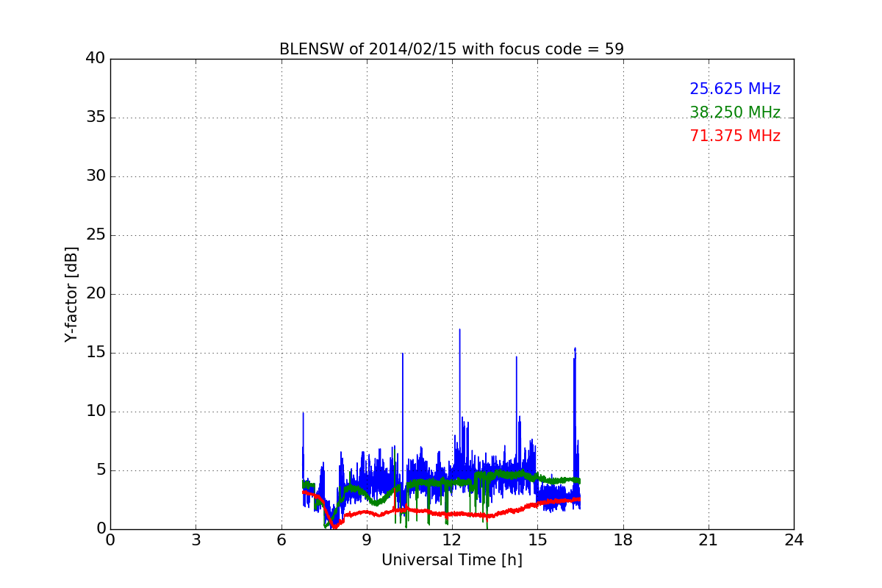Click the blue spike peak just before 15 h
The height and width of the screenshot is (588, 882).
pos(516,358)
